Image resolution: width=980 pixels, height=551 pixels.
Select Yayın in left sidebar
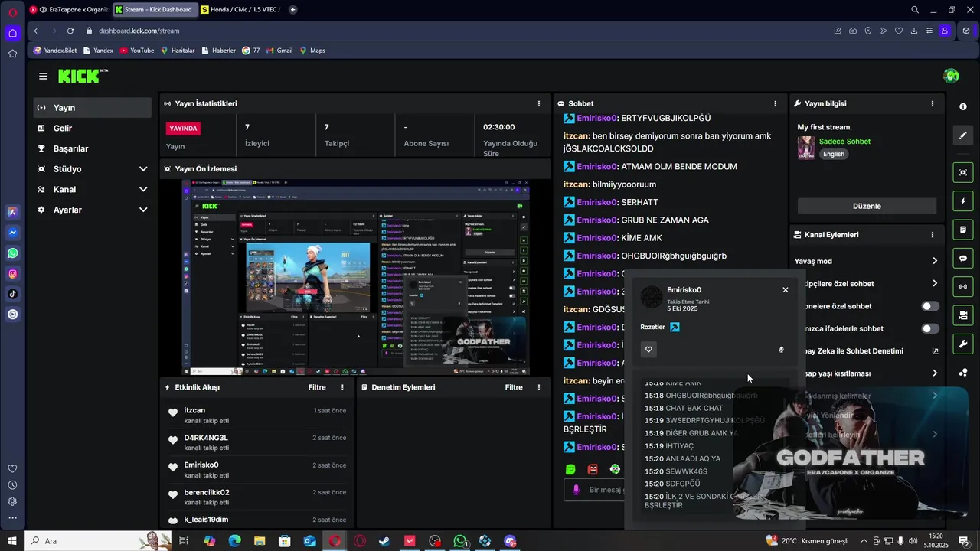coord(92,108)
